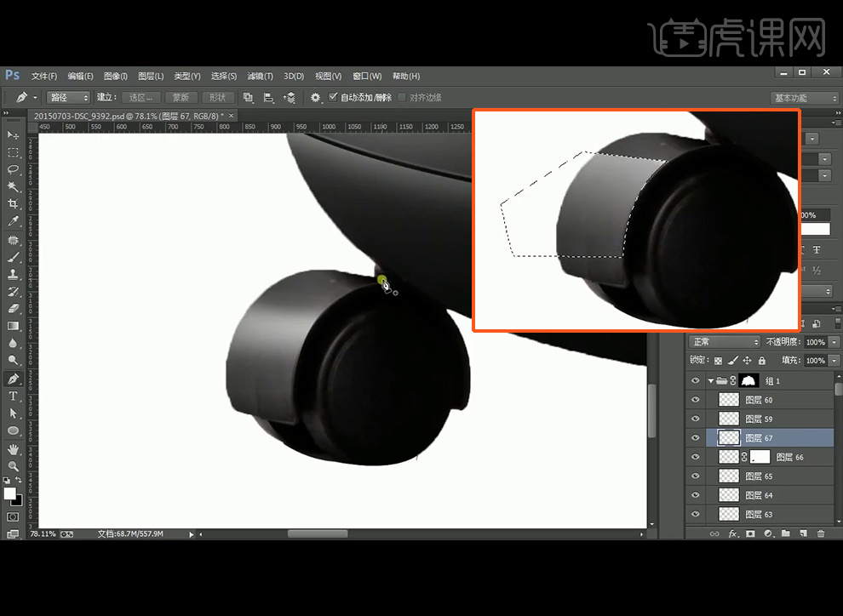Image resolution: width=843 pixels, height=616 pixels.
Task: Click the 选区... button
Action: [140, 97]
